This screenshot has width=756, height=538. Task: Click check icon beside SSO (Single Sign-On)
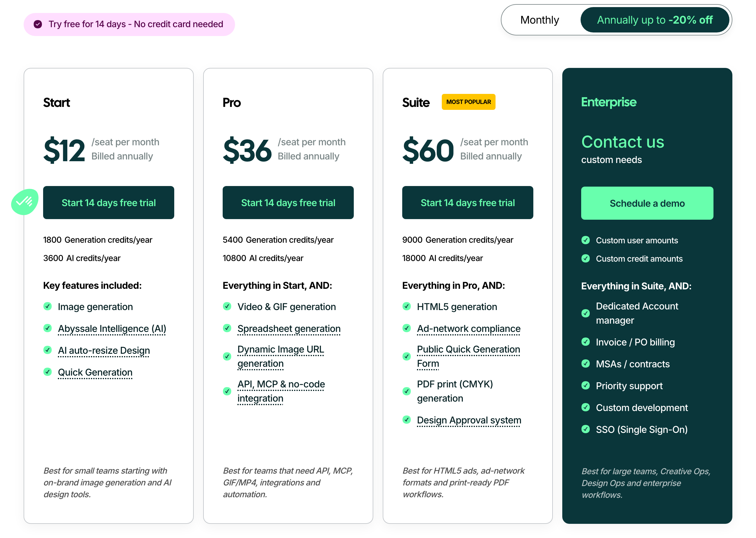[585, 429]
